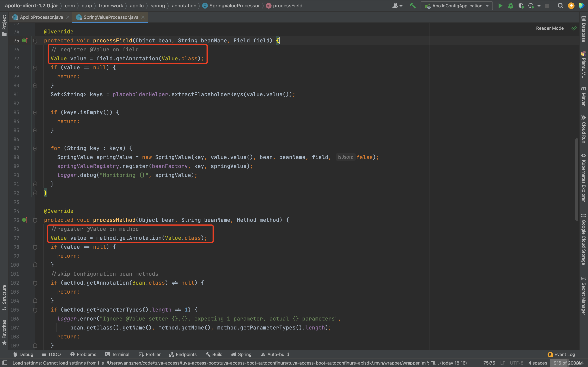Click the orange update arrow icon
This screenshot has width=588, height=367.
coord(571,6)
